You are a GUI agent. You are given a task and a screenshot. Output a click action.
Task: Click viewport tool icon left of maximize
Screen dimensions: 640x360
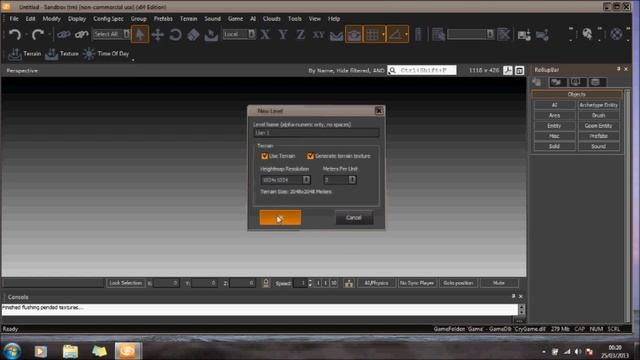pos(507,71)
